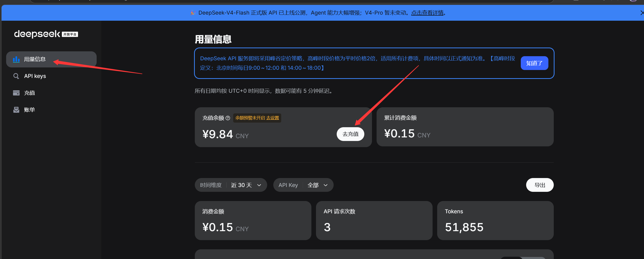Click the 导出 export button

click(540, 185)
